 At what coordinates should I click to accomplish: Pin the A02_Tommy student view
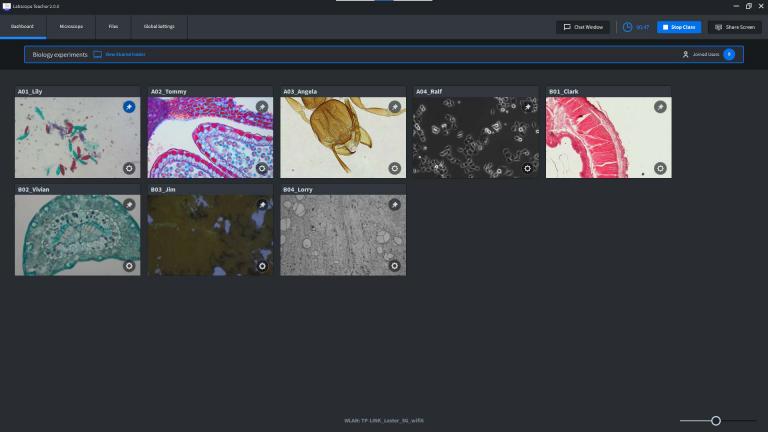click(262, 106)
